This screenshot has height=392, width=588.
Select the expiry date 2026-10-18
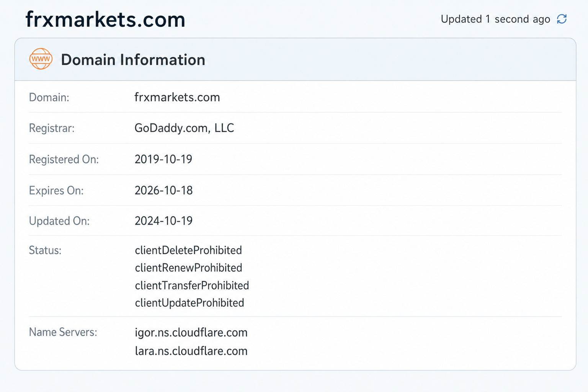pos(163,190)
